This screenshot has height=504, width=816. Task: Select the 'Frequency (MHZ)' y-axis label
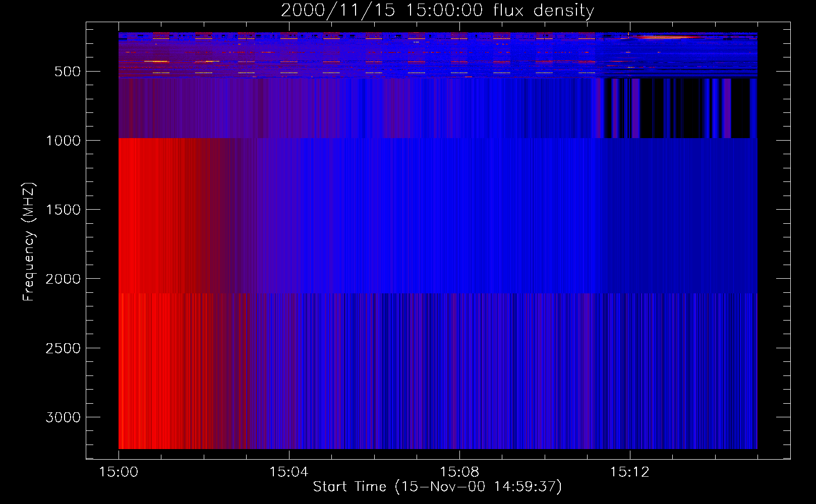pyautogui.click(x=29, y=242)
